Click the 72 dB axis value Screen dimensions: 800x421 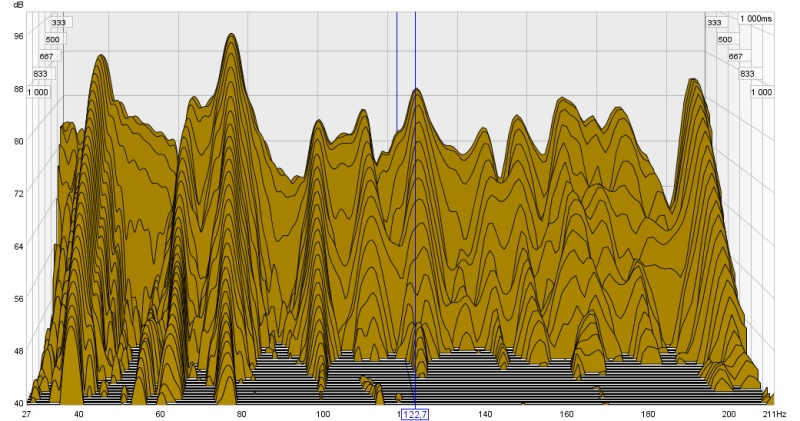point(19,194)
